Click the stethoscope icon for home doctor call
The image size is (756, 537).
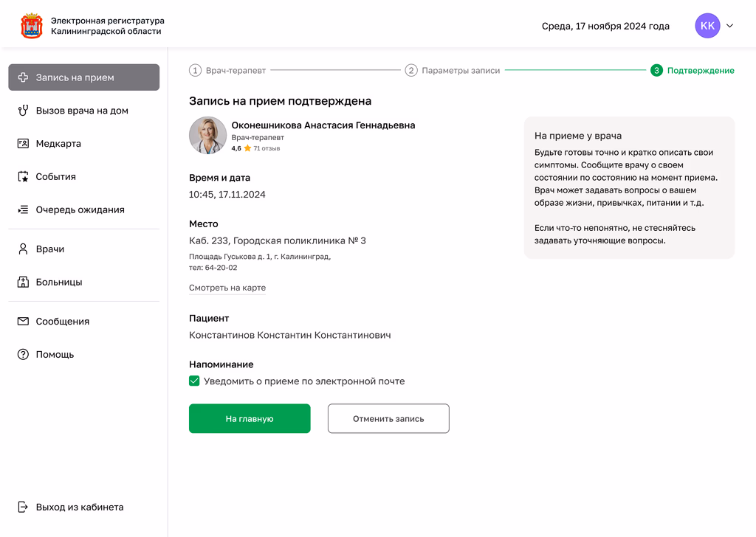tap(23, 111)
